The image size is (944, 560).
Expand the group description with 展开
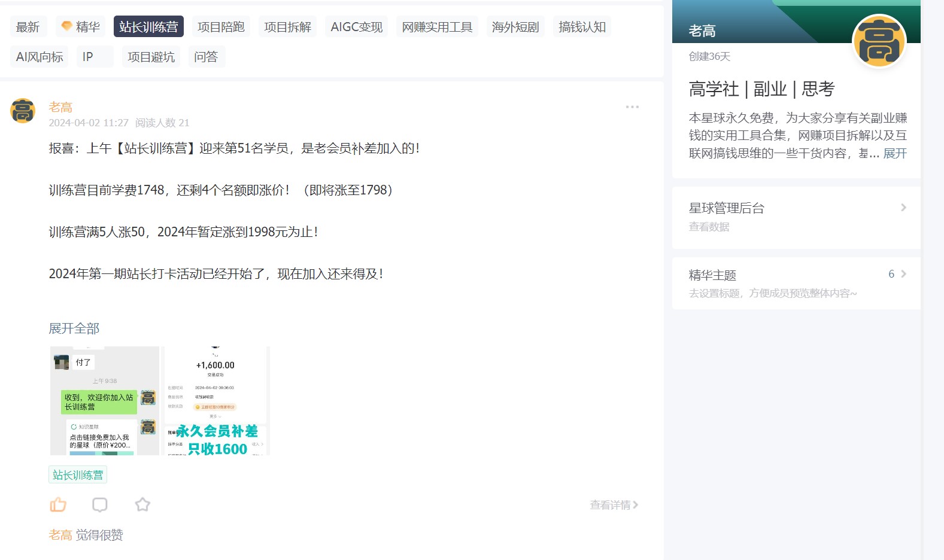895,154
